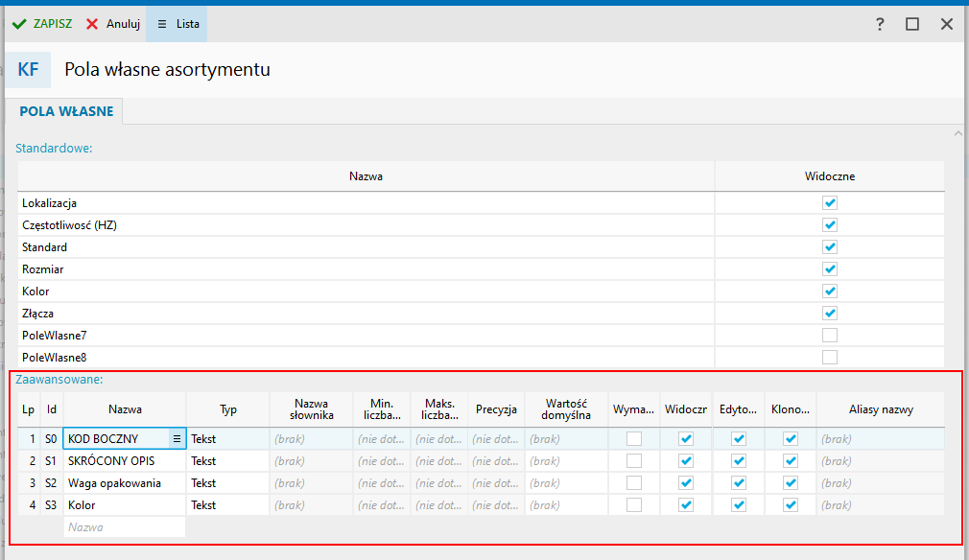Viewport: 969px width, 560px height.
Task: Maximize the Pola własne asortymentu window
Action: [x=912, y=24]
